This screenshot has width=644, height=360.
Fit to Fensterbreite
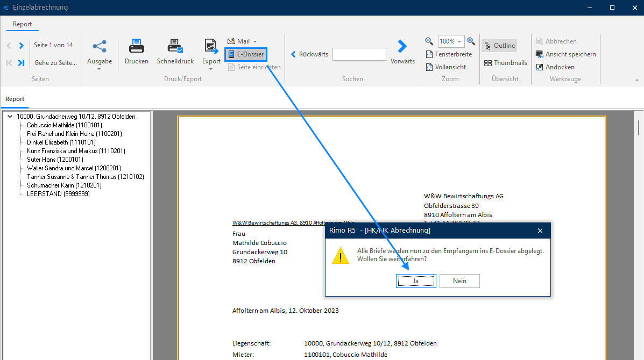pyautogui.click(x=449, y=54)
